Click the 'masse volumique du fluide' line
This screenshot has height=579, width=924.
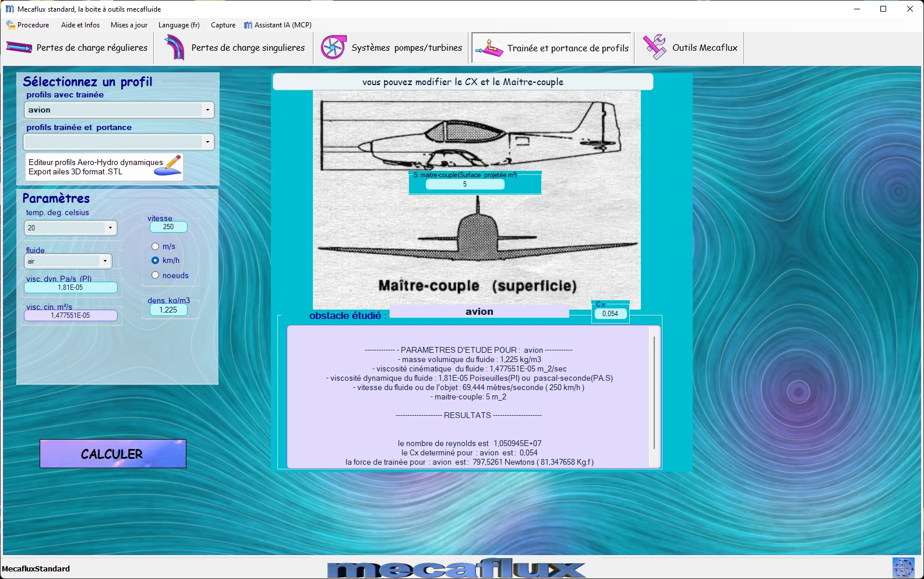[470, 359]
